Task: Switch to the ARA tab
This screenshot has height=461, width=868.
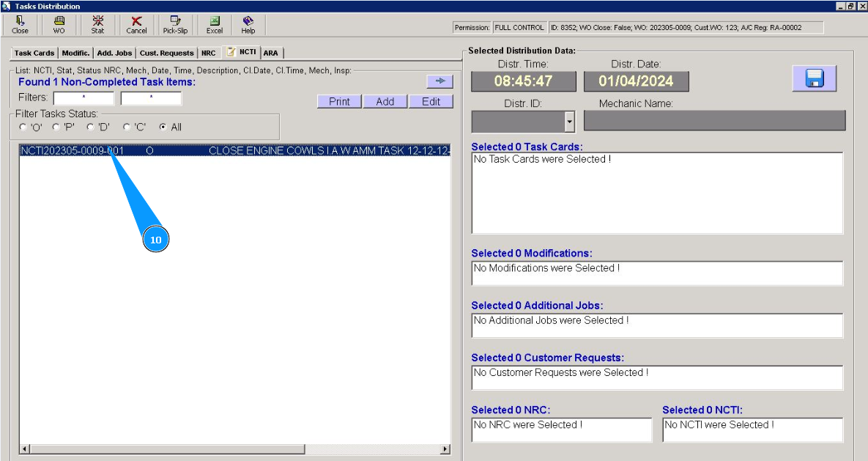Action: pos(271,54)
